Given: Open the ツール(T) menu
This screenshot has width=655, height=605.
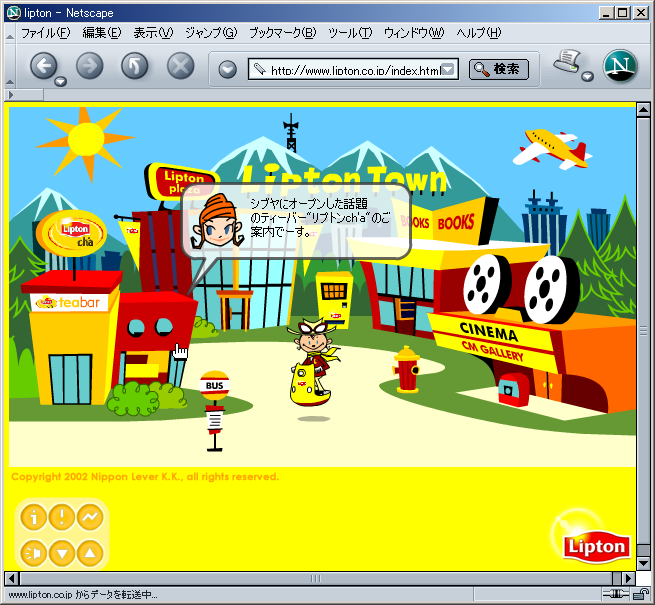Looking at the screenshot, I should pyautogui.click(x=350, y=33).
